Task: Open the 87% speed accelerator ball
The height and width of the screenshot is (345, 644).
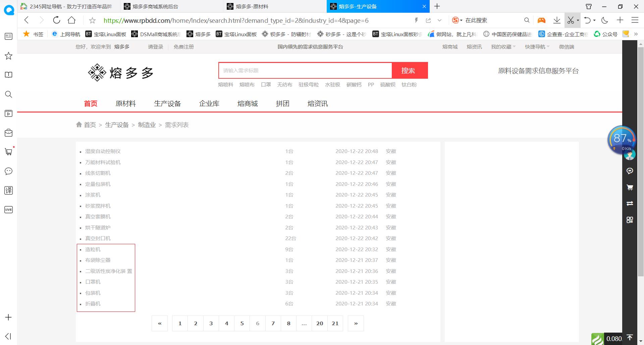Action: point(622,139)
